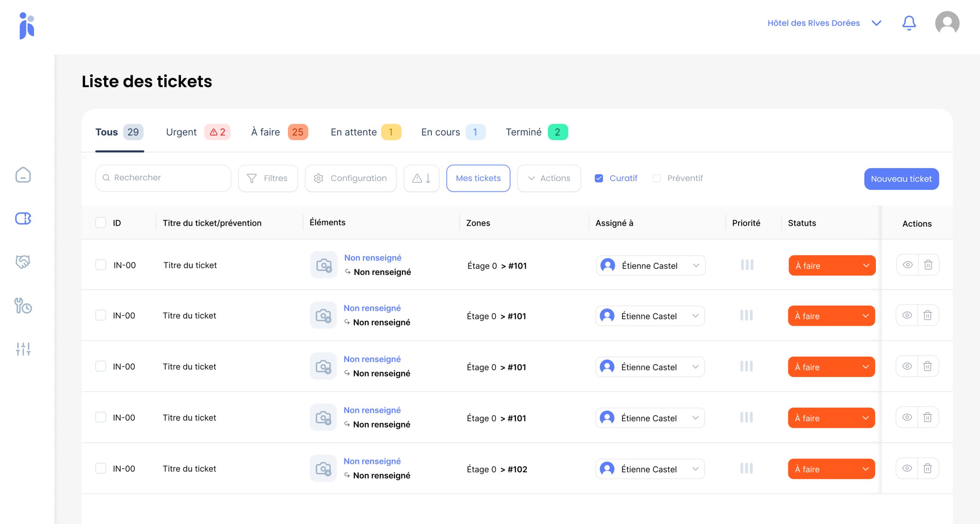980x524 pixels.
Task: Click the Mes tickets button
Action: (478, 178)
